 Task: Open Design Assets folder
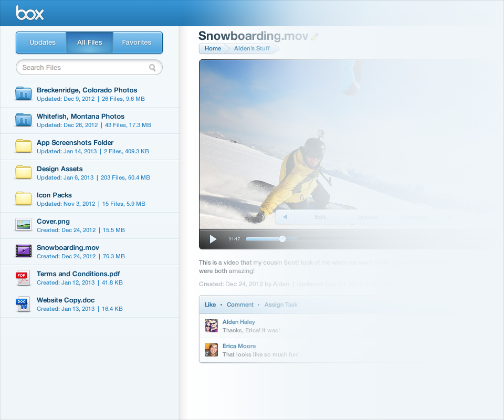click(60, 169)
